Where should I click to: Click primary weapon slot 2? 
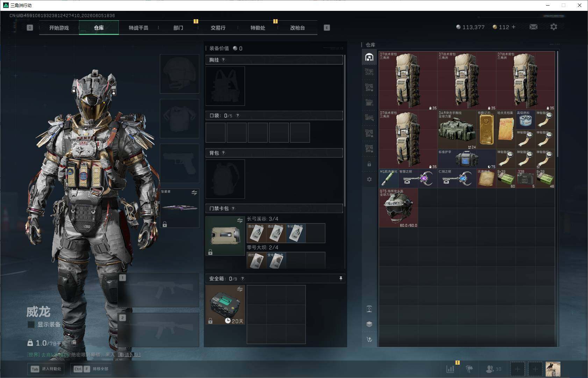coord(159,330)
